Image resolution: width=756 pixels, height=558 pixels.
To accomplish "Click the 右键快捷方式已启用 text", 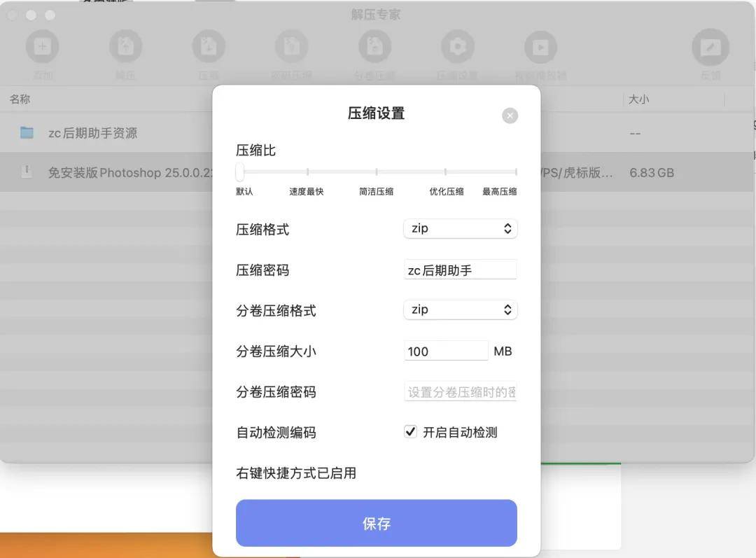I will (296, 473).
